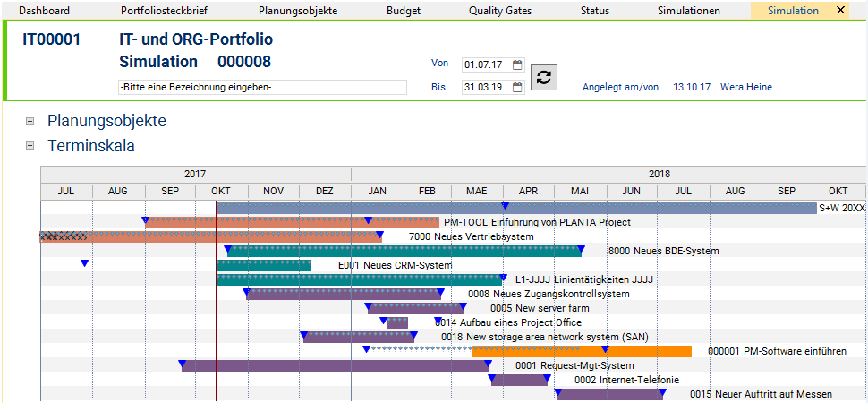Select the 0001 Request-Mgt-System purple bar
Viewport: 868px width, 403px height.
[x=335, y=366]
